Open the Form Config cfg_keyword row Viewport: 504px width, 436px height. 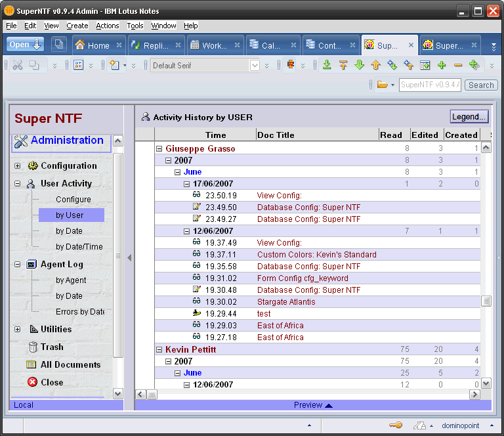tap(318, 278)
